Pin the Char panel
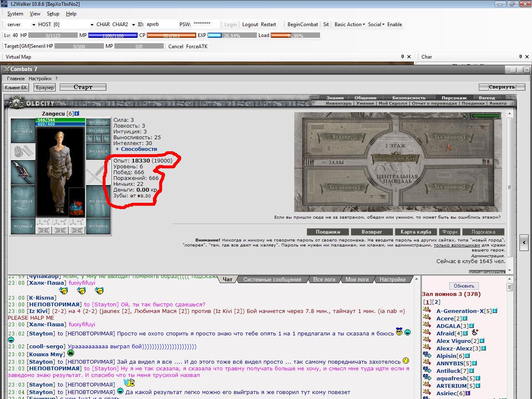Image resolution: width=532 pixels, height=399 pixels. pos(520,57)
